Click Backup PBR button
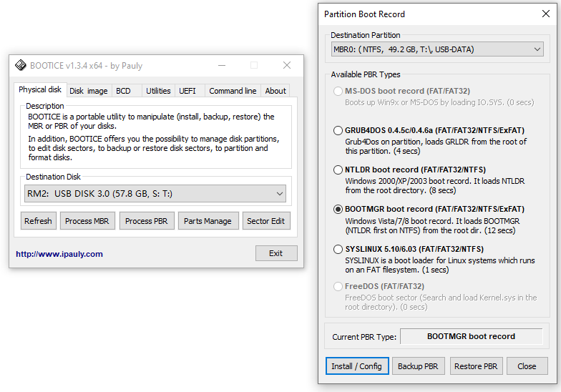Image resolution: width=561 pixels, height=392 pixels. pyautogui.click(x=418, y=366)
